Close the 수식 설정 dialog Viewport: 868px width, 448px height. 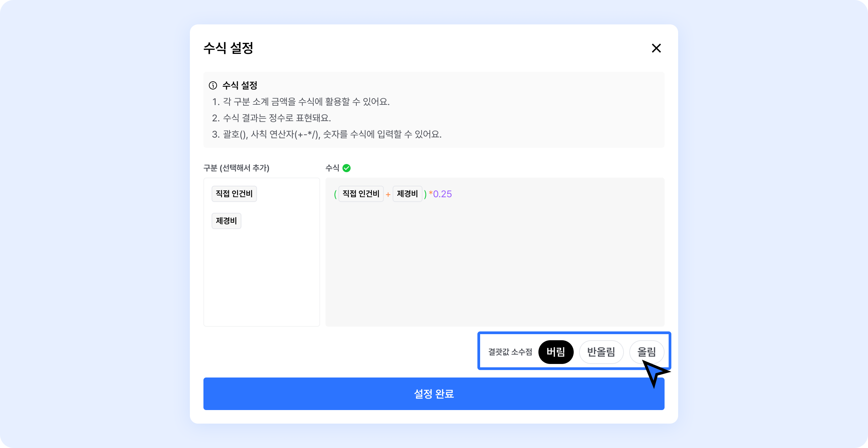pyautogui.click(x=656, y=48)
